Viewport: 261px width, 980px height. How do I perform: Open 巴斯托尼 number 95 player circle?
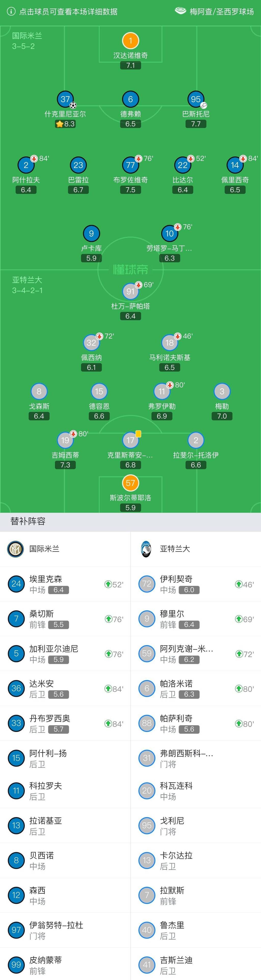coord(196,99)
